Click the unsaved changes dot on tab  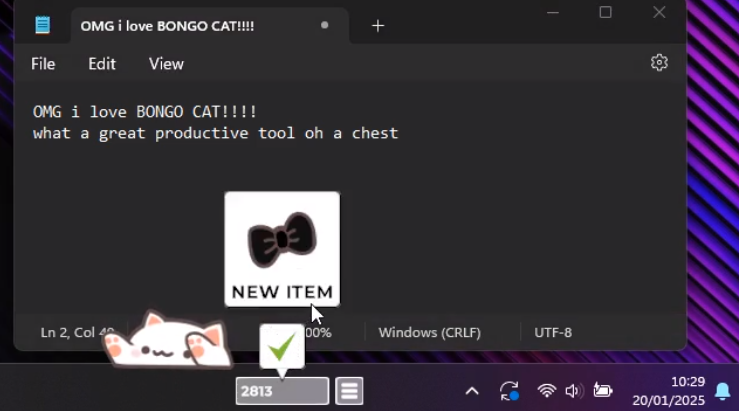[324, 25]
